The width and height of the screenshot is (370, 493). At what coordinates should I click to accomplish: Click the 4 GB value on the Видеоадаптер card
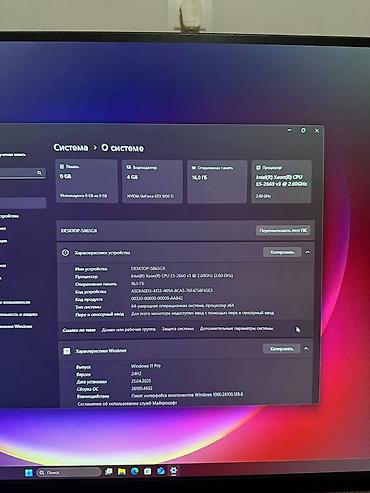click(x=132, y=177)
